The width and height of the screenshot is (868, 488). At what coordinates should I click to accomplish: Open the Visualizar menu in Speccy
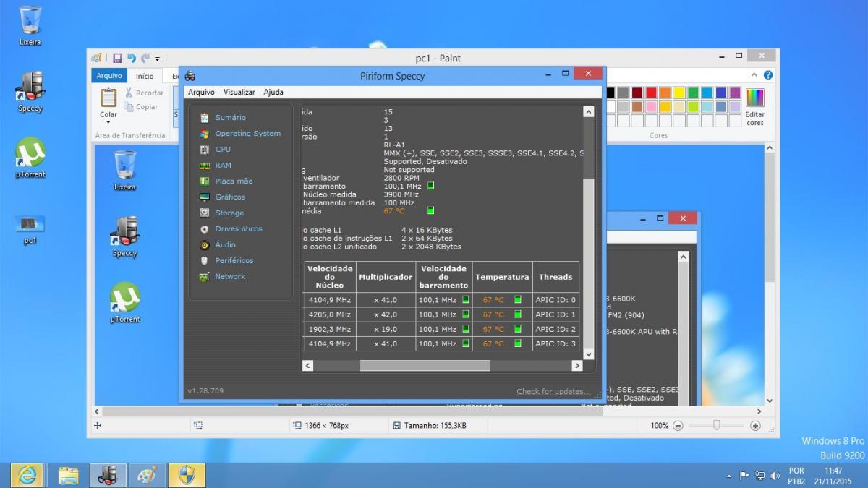239,92
